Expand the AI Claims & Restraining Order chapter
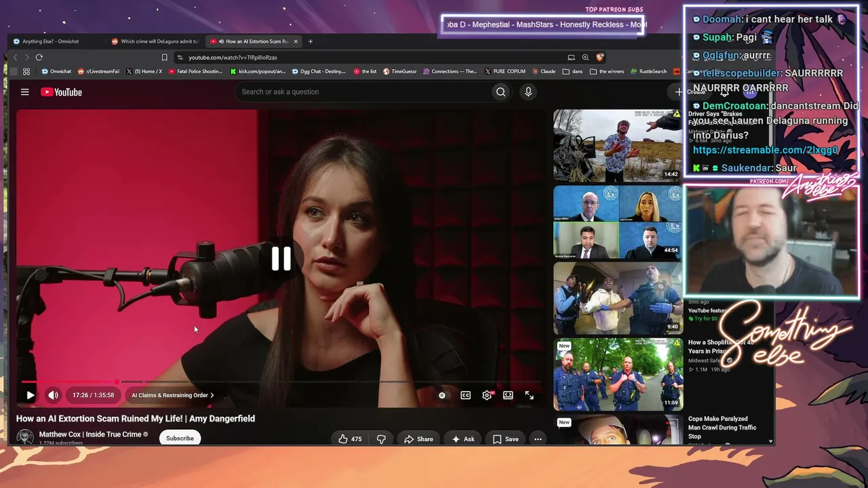 click(172, 395)
